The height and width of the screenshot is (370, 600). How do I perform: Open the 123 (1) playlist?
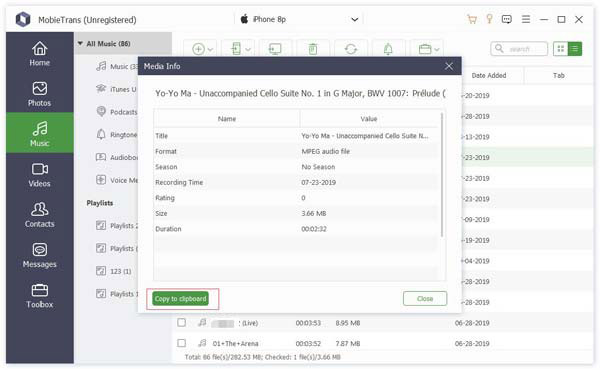pos(114,271)
